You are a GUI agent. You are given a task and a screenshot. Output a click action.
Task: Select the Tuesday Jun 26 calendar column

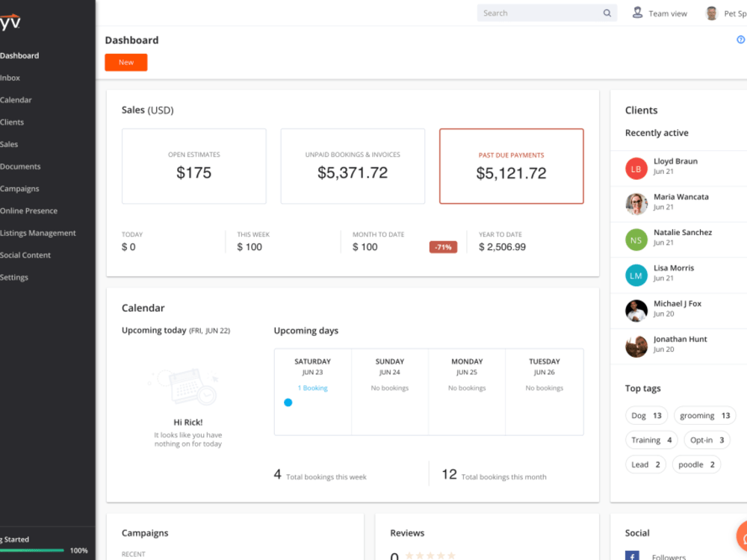pyautogui.click(x=545, y=392)
